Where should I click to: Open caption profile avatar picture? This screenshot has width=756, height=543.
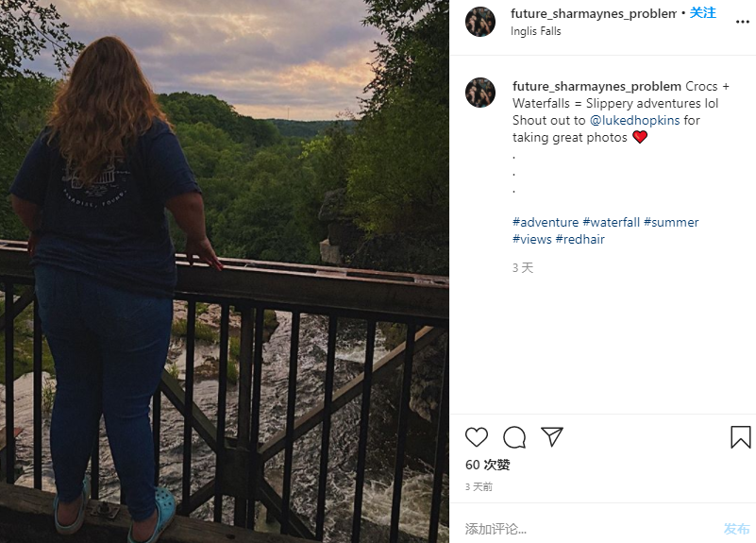pos(480,93)
